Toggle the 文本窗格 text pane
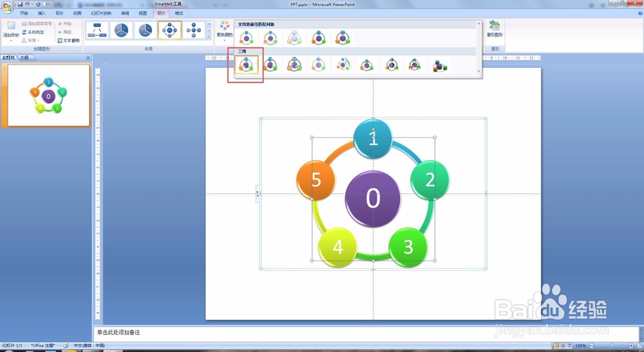This screenshot has height=352, width=644. pyautogui.click(x=68, y=41)
